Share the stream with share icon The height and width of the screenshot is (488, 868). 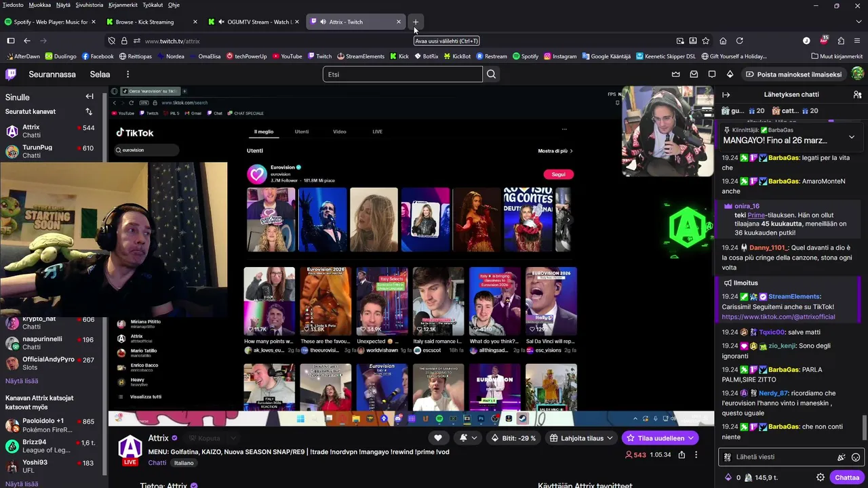(682, 455)
